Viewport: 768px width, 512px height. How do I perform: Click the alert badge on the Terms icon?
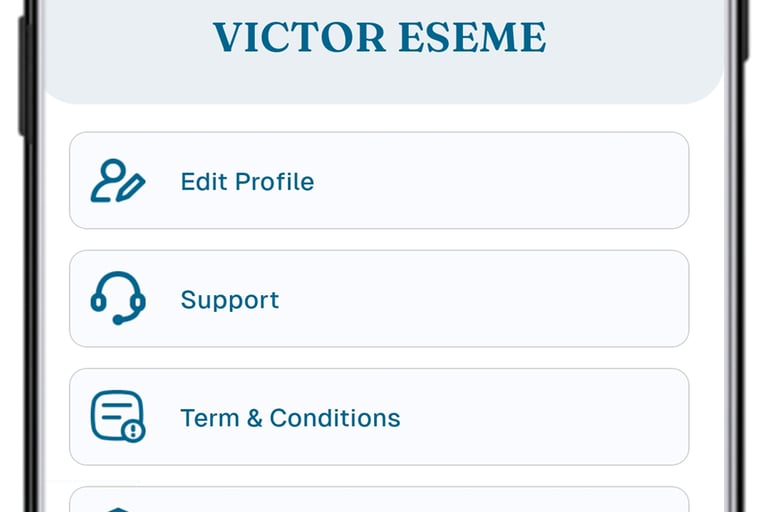point(134,431)
